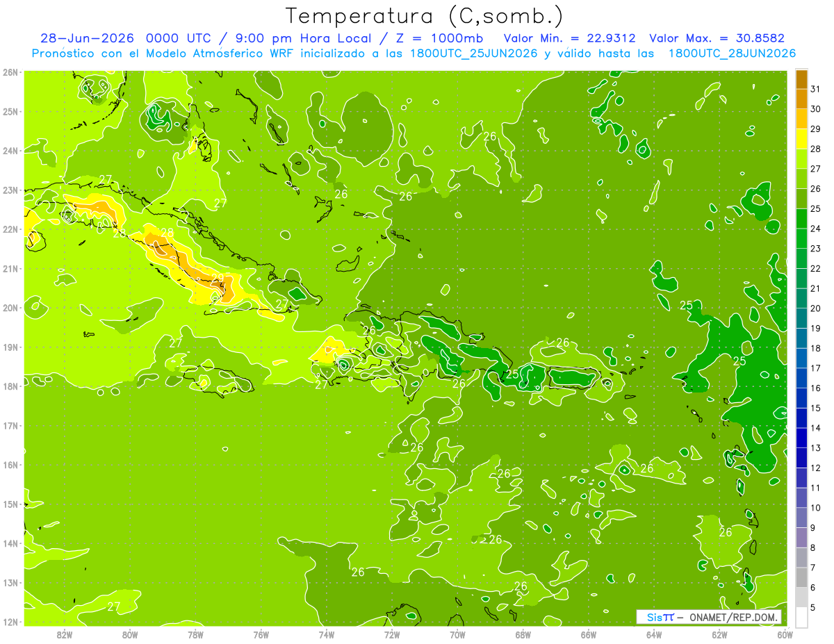The image size is (834, 644).
Task: Click the "64W" longitude axis label
Action: (x=654, y=634)
